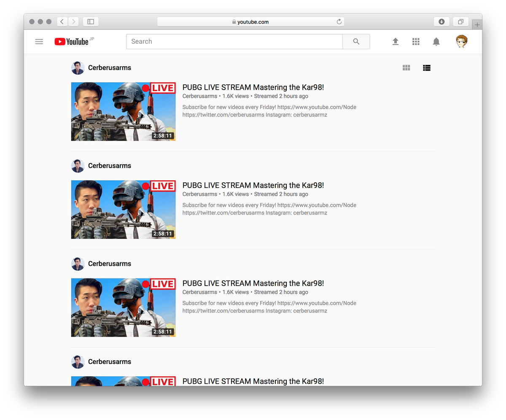Click the third video's 'Subscribe for new videos' description
The image size is (506, 420).
click(269, 307)
